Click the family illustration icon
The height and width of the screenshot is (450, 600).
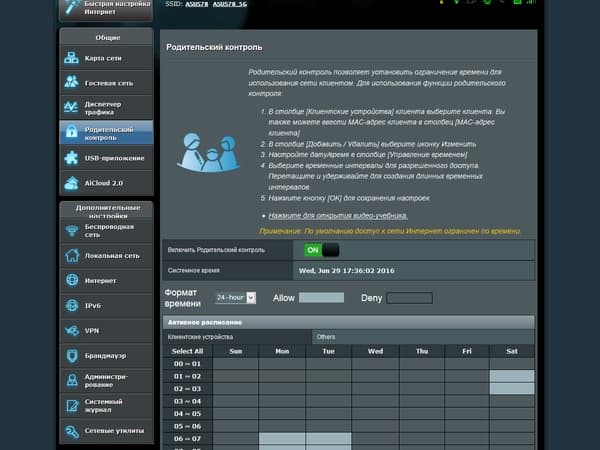coord(209,152)
